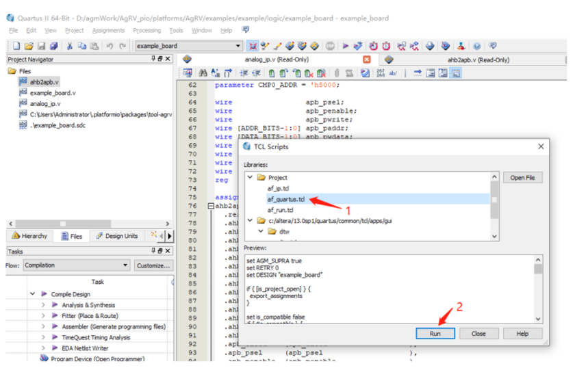Select af_run.tcl script
Image resolution: width=588 pixels, height=370 pixels.
pos(280,210)
